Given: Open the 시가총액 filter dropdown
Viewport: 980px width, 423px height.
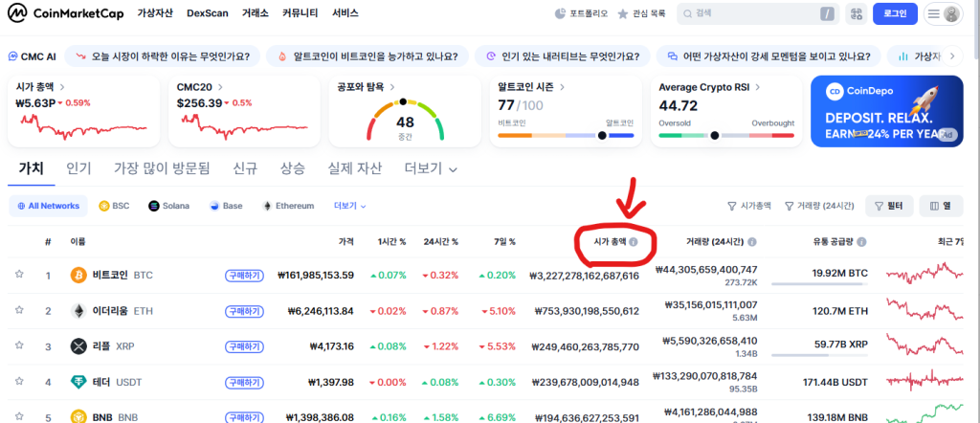Looking at the screenshot, I should [748, 206].
